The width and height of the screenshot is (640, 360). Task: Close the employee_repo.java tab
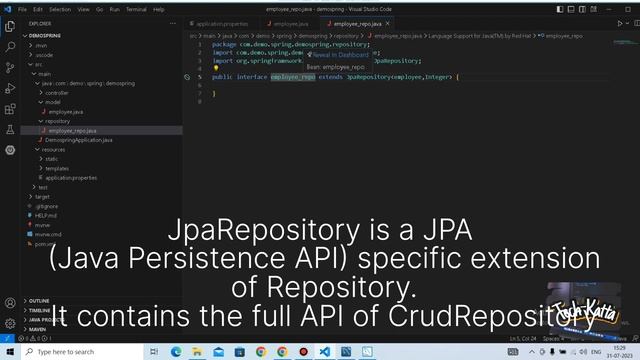click(x=387, y=24)
